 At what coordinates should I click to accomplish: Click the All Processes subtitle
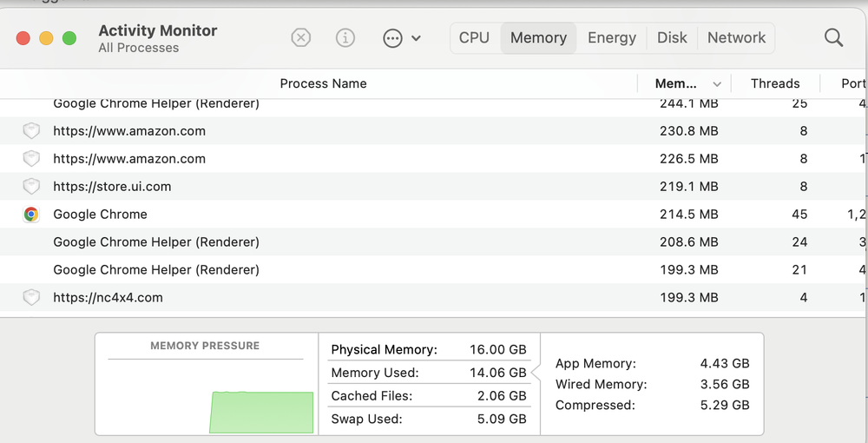[x=138, y=48]
